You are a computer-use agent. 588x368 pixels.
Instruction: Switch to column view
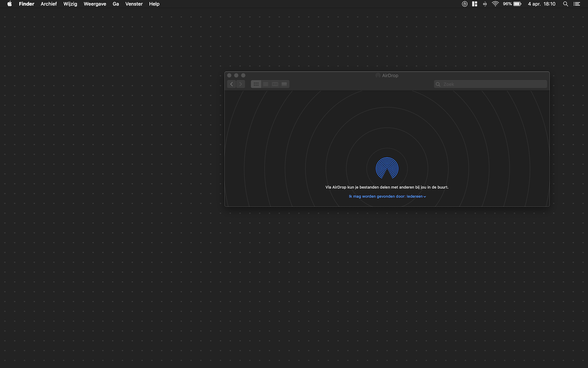pos(275,84)
